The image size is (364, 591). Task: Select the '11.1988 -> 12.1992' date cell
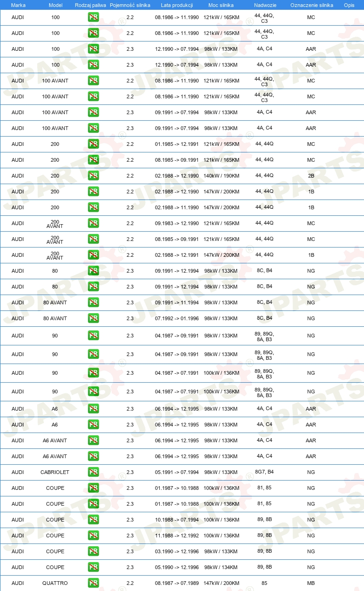177,536
